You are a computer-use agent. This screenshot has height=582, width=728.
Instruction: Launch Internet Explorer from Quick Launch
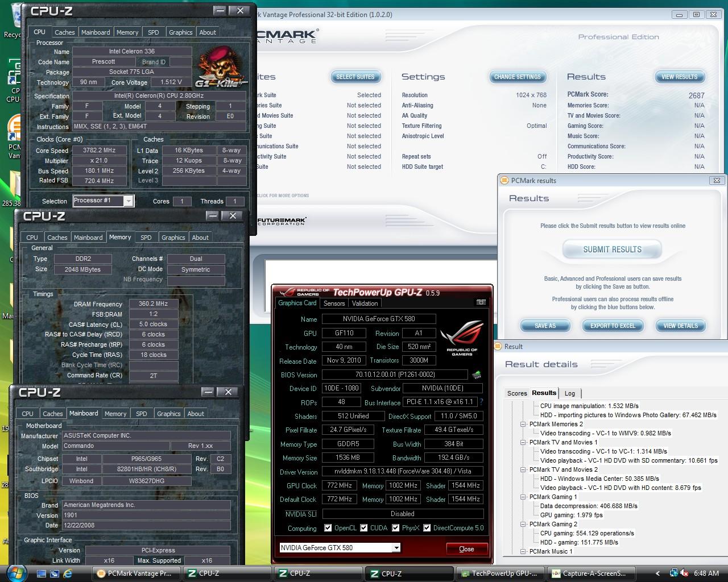[x=68, y=573]
